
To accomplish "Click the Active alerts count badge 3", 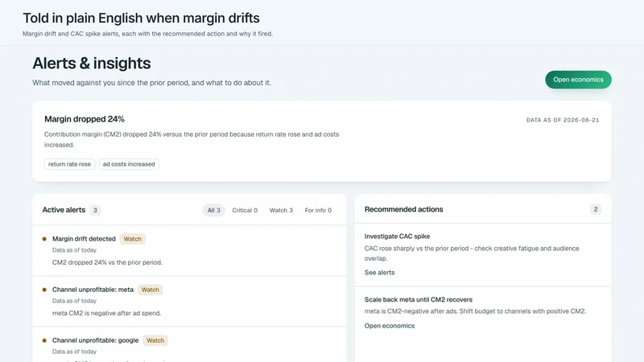I will [95, 210].
